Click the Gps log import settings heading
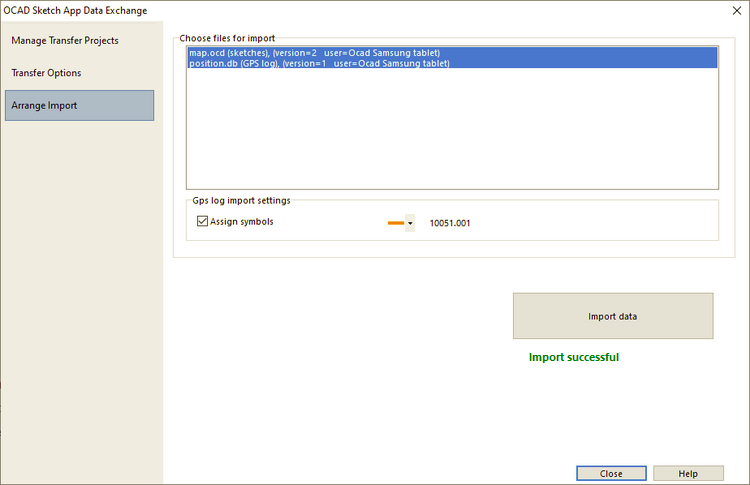Screen dimensions: 750x485 click(242, 200)
